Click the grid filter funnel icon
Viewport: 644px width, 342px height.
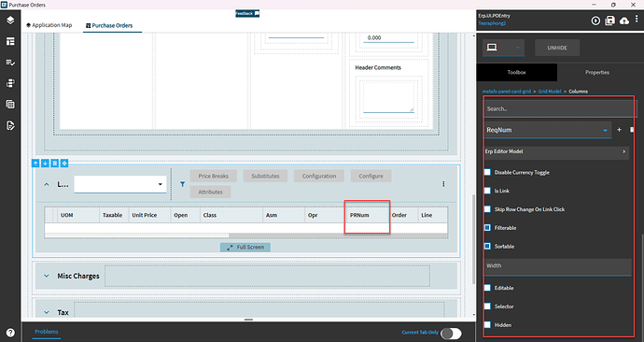(x=182, y=184)
